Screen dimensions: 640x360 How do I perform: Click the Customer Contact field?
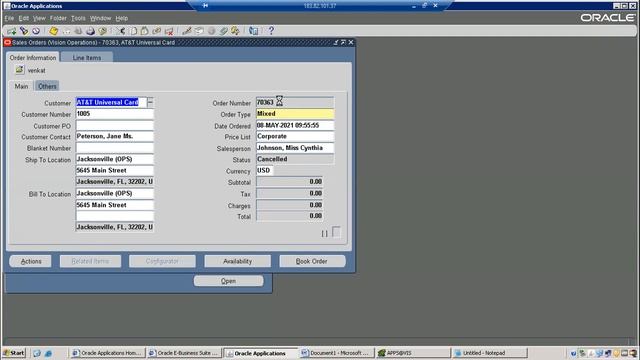[x=115, y=136]
